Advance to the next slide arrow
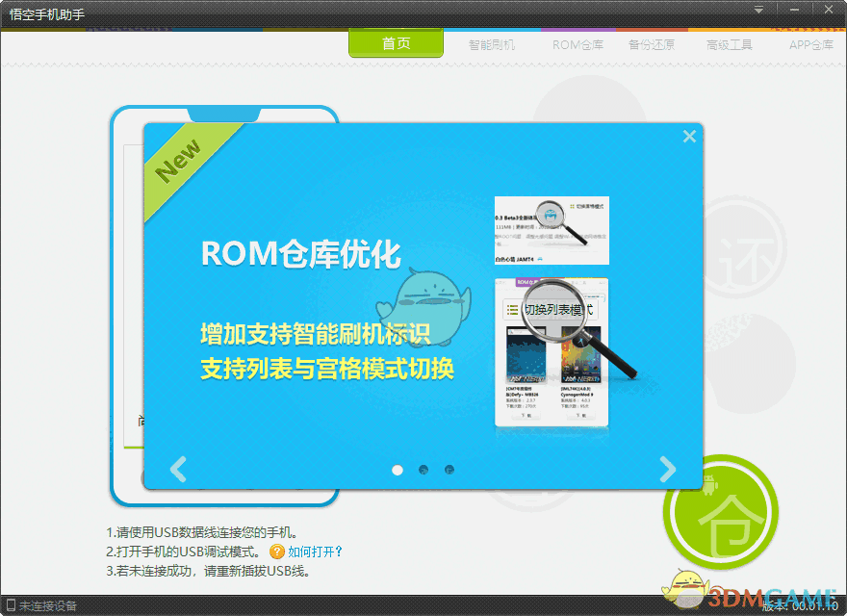The width and height of the screenshot is (847, 616). tap(668, 469)
